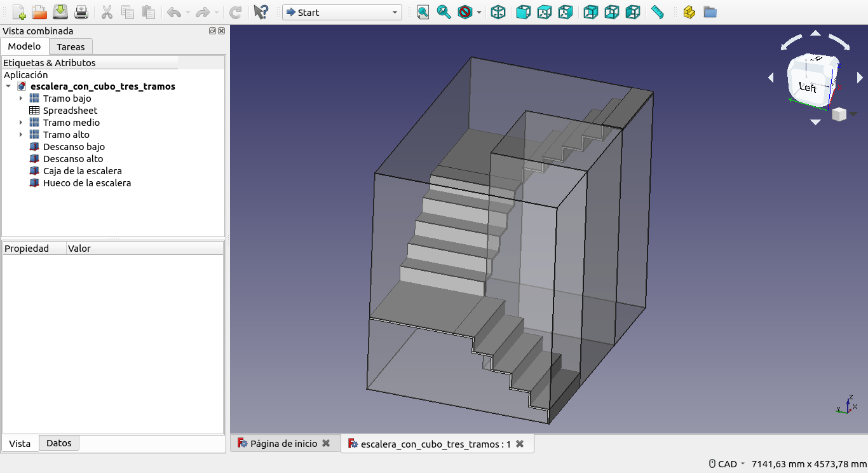Click the Print icon in the toolbar

[x=81, y=12]
